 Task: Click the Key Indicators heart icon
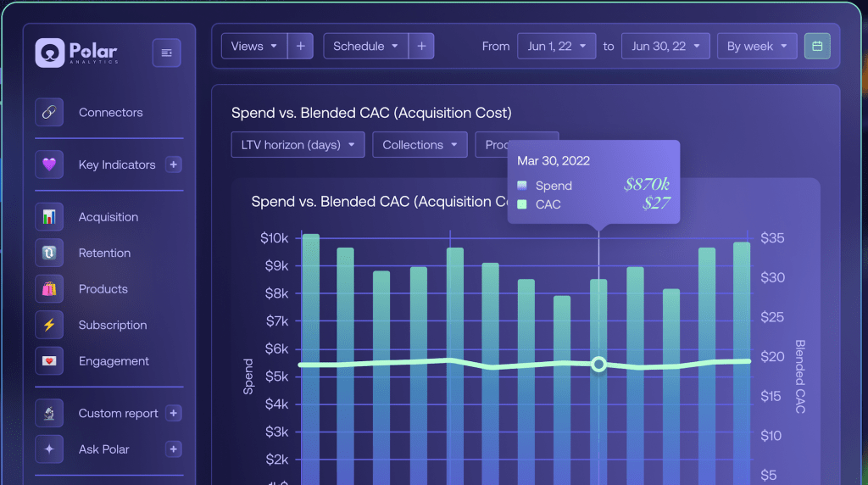(x=49, y=164)
